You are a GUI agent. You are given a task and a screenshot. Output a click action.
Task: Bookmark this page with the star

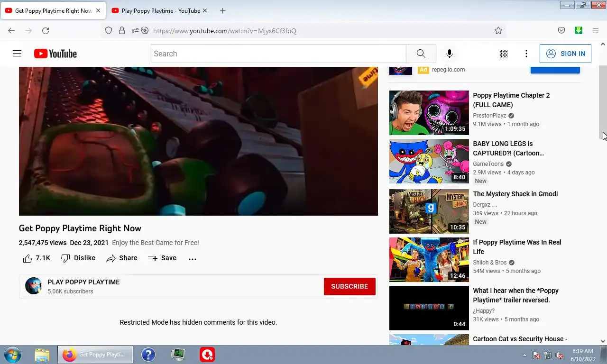point(498,30)
